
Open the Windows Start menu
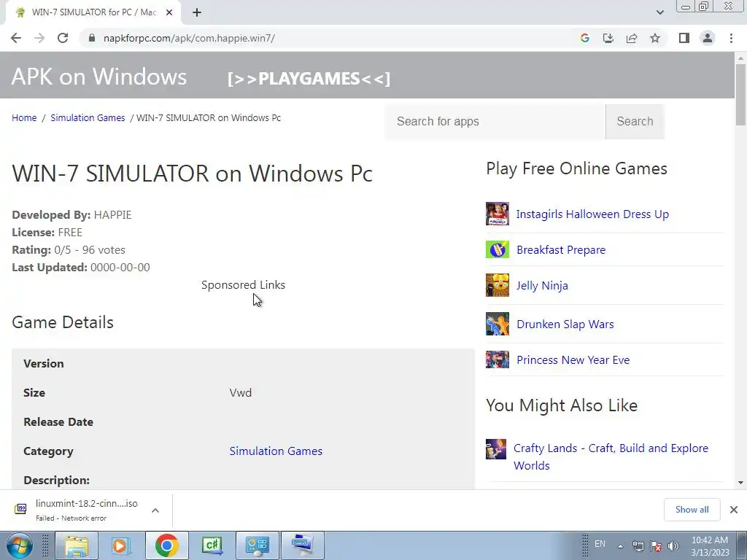(x=20, y=545)
